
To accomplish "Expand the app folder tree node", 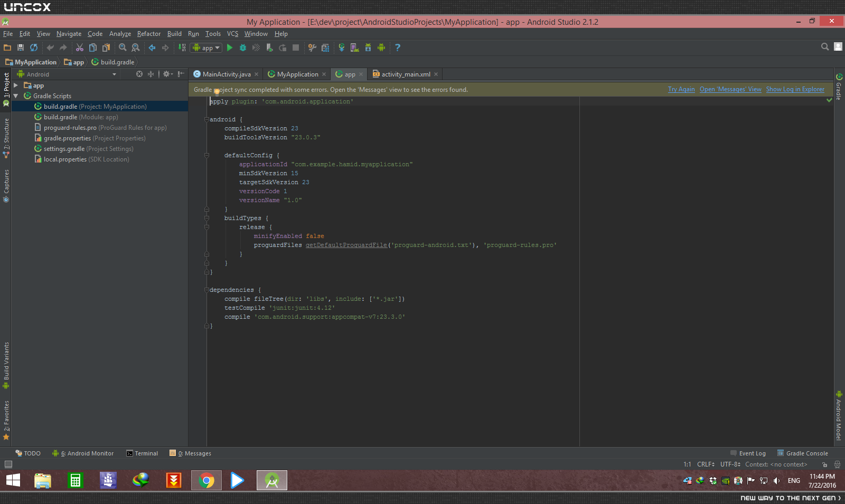I will tap(16, 85).
